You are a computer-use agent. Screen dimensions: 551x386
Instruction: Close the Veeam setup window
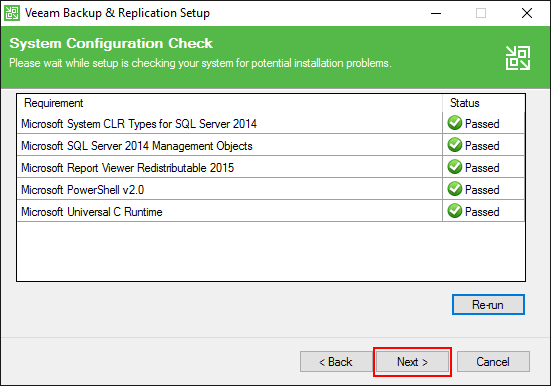526,13
